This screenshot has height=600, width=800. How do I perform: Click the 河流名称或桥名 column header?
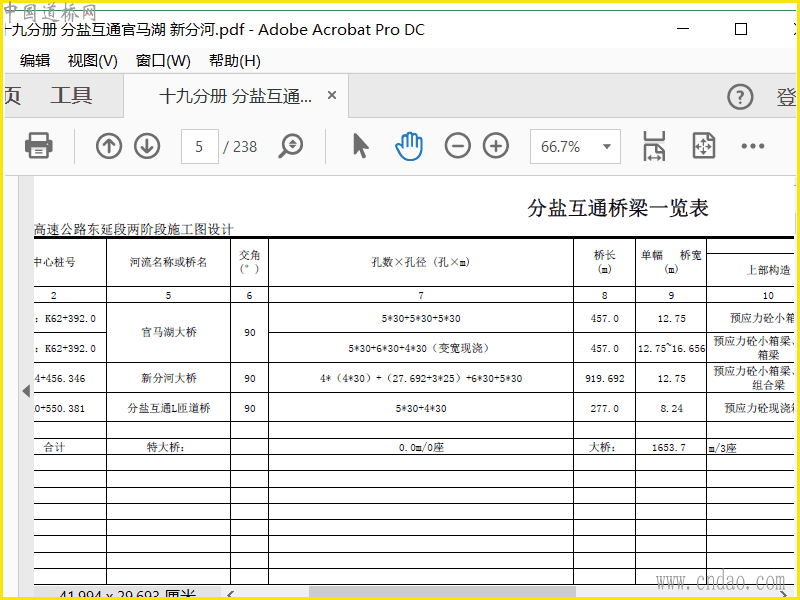(x=168, y=262)
